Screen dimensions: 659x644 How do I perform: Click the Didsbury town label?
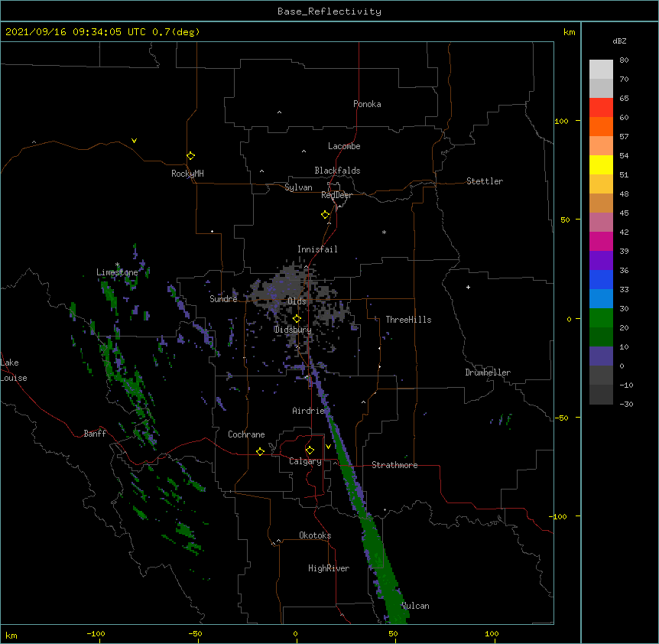tap(293, 330)
